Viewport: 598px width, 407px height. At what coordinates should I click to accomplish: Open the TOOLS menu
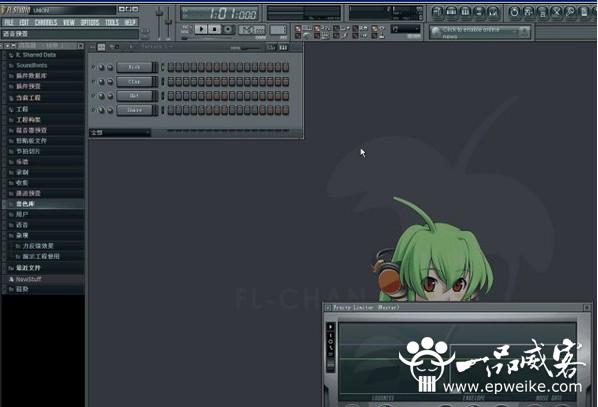pos(112,23)
